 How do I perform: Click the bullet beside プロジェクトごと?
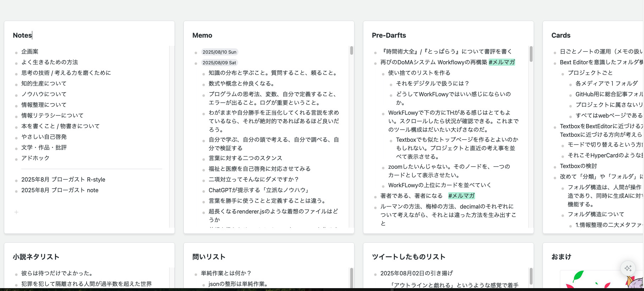pos(563,74)
